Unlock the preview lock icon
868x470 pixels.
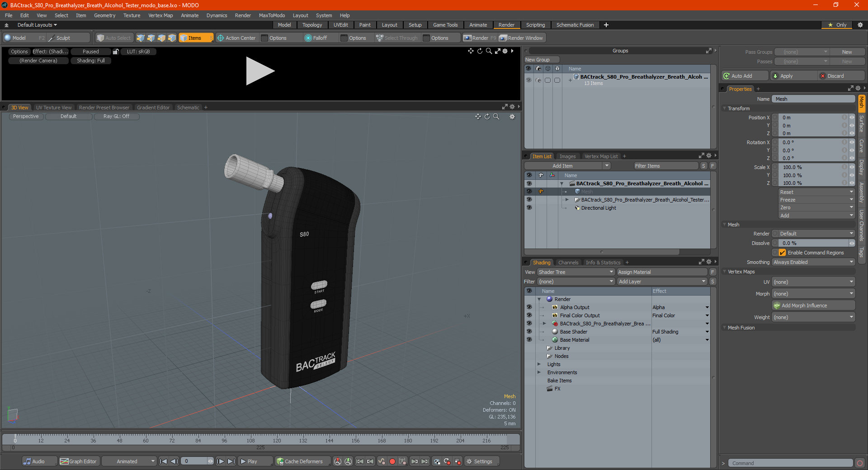(116, 52)
